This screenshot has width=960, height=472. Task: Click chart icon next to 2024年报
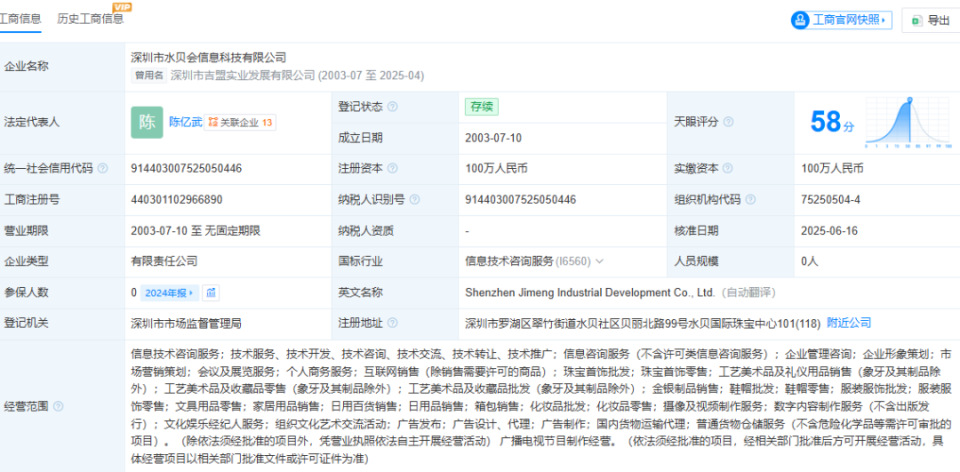[x=211, y=293]
